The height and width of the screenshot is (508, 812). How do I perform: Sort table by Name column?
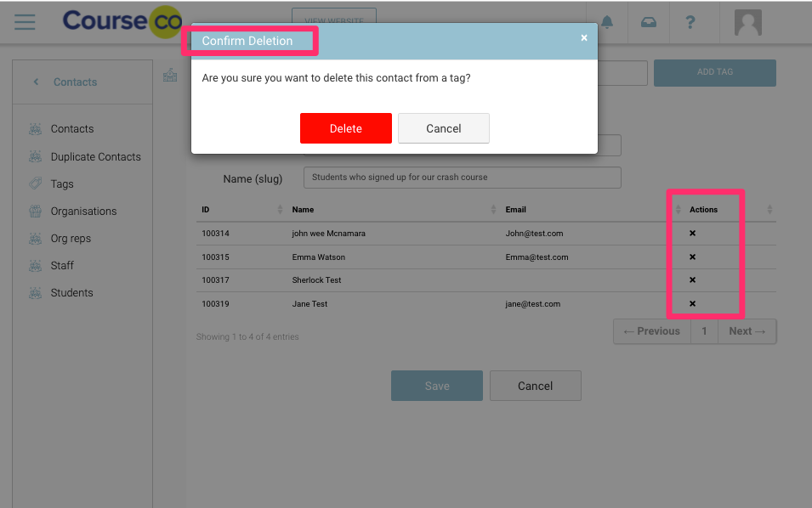(x=391, y=210)
